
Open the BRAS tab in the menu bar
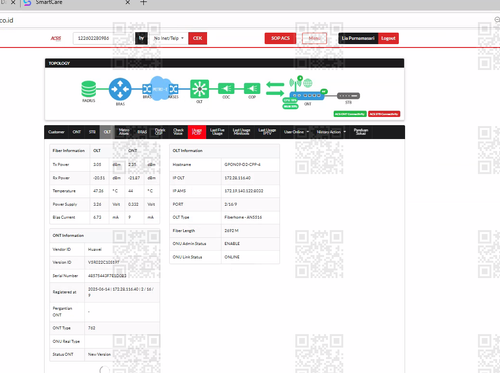(142, 132)
